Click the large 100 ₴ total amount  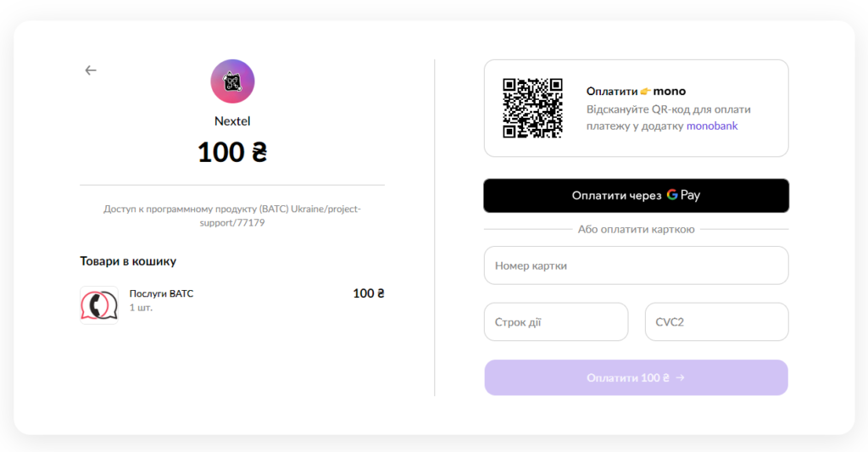tap(232, 152)
